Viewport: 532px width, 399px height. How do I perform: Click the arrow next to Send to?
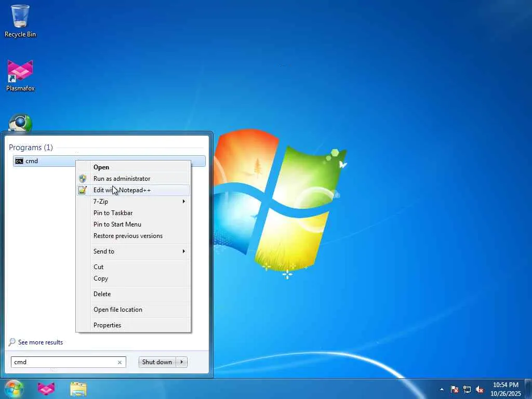point(184,251)
